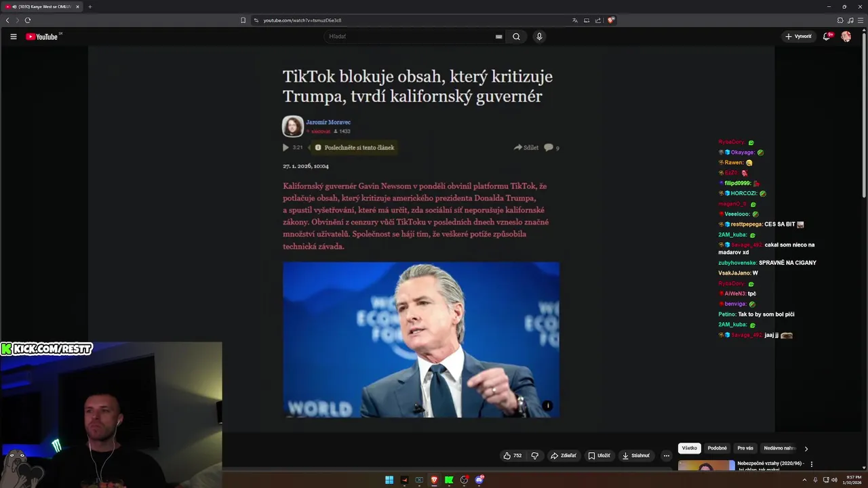Click the Vytvoriť create button
This screenshot has height=488, width=868.
pyautogui.click(x=798, y=37)
